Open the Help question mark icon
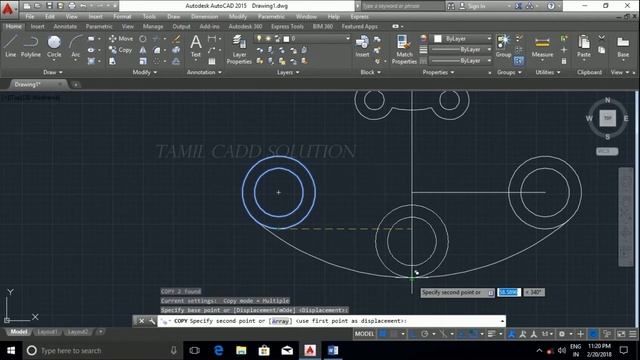Image resolution: width=640 pixels, height=360 pixels. pos(551,6)
